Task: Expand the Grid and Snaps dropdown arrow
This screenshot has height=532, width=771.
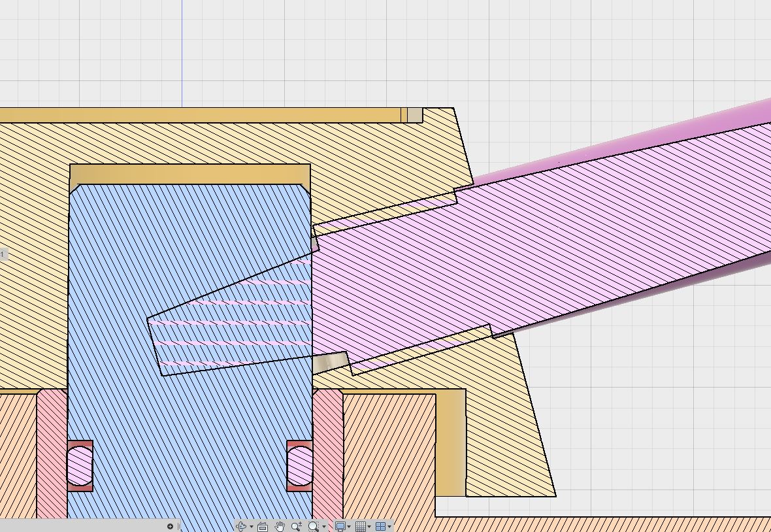Action: click(x=369, y=527)
